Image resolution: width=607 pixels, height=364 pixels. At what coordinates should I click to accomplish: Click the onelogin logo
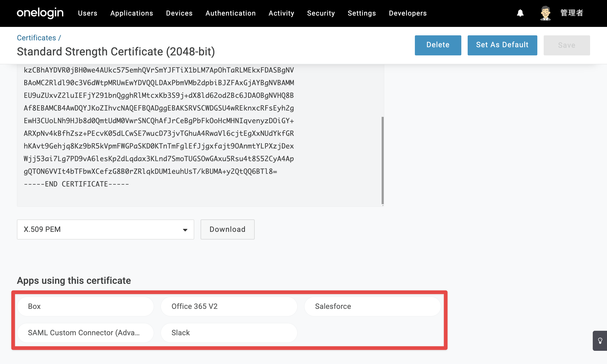[40, 13]
